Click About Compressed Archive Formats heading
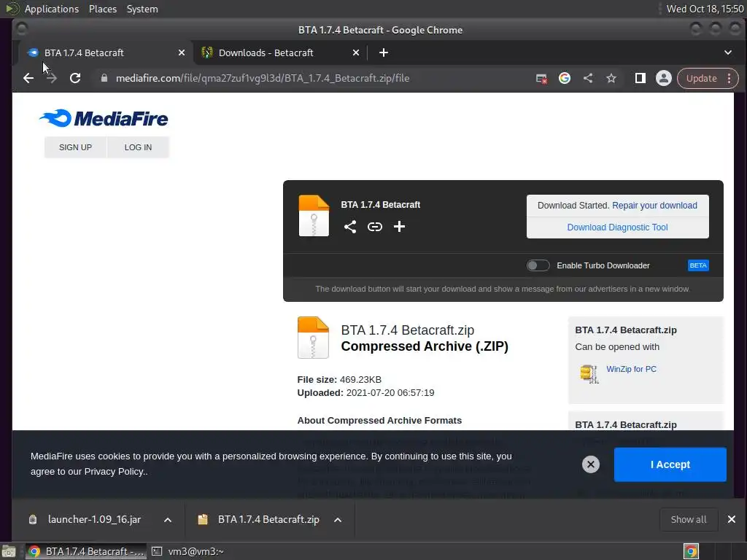Image resolution: width=747 pixels, height=560 pixels. click(379, 421)
